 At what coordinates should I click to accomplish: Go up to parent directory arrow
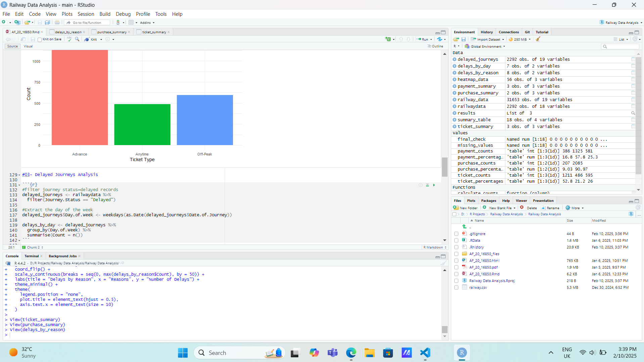pyautogui.click(x=464, y=227)
